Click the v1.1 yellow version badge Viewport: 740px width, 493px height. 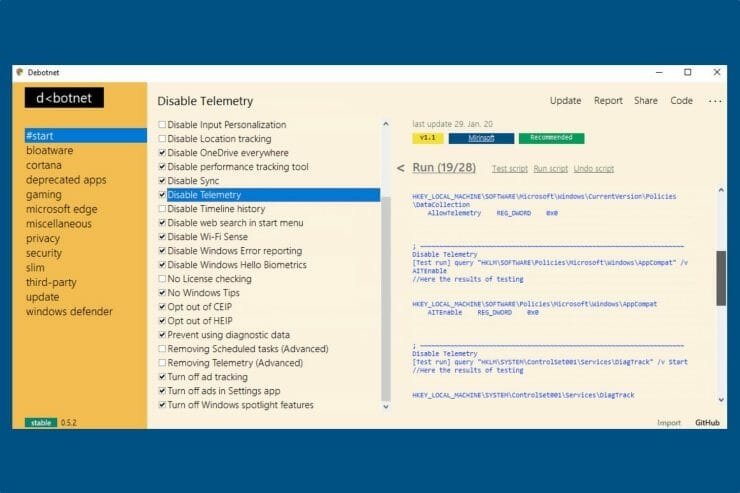click(x=428, y=138)
